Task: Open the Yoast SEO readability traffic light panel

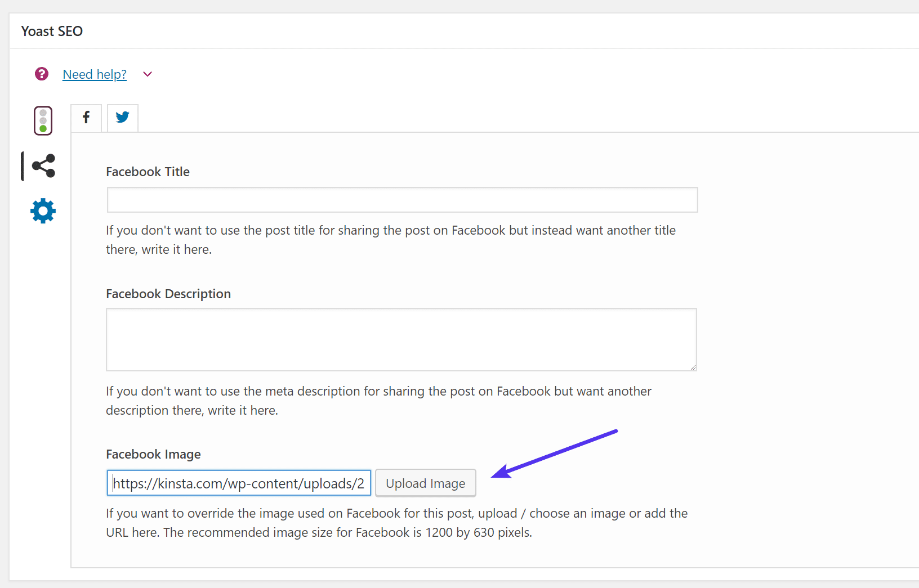Action: [43, 120]
